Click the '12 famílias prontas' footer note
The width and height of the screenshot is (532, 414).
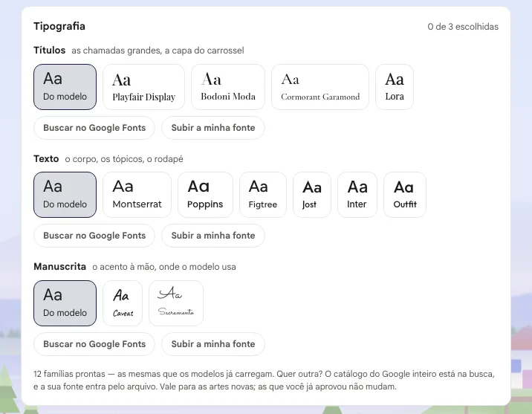click(264, 380)
